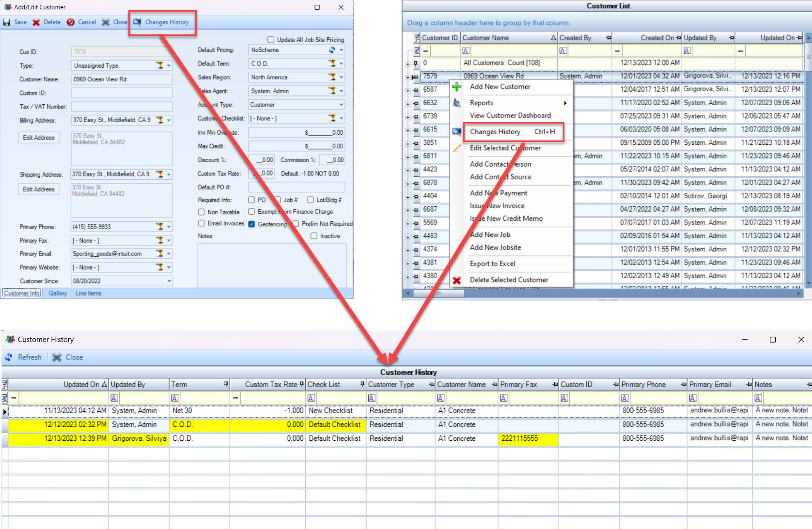Click the Refresh icon in Customer History window
Viewport: 812px width, 529px height.
(x=9, y=358)
